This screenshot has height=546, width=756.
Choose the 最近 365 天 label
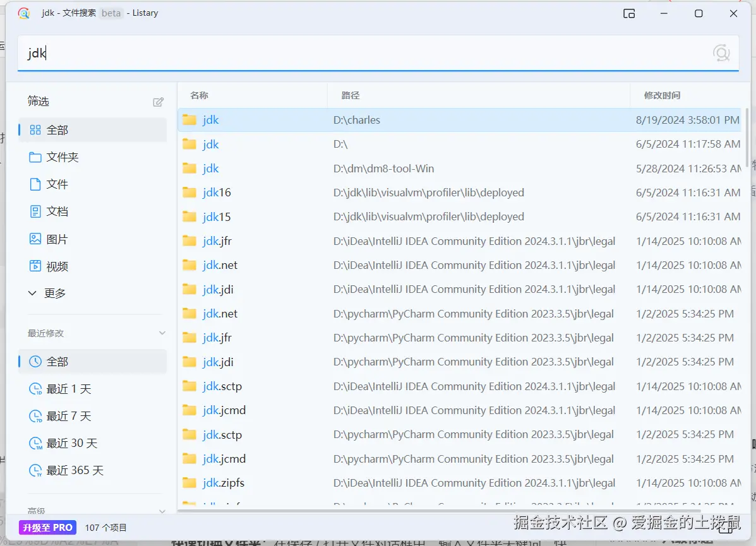(x=75, y=470)
